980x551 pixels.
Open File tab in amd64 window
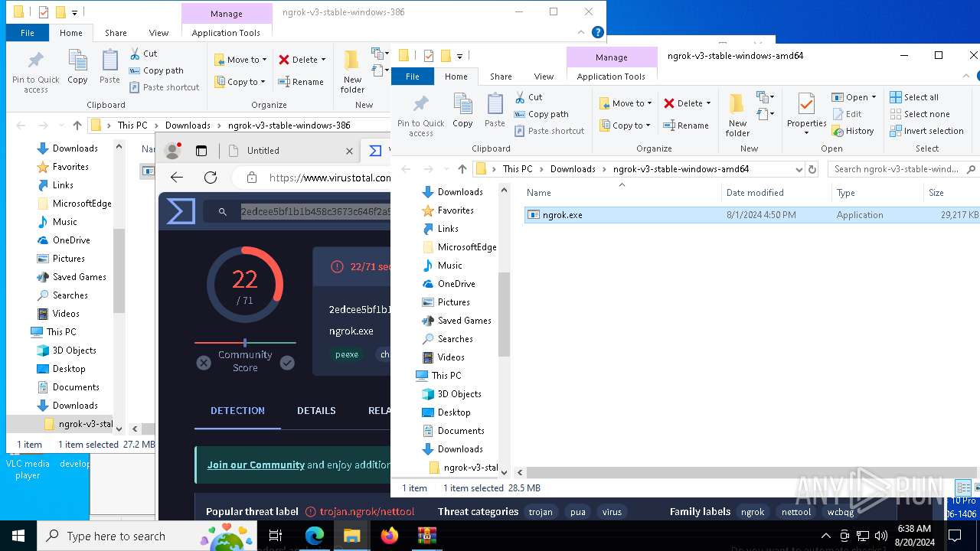point(413,77)
